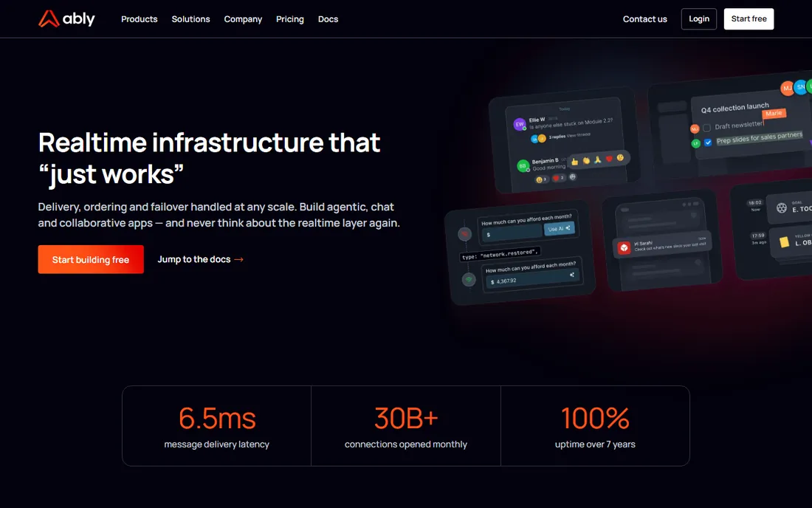The height and width of the screenshot is (508, 812).
Task: Click 'connections opened monthly' caption
Action: [406, 444]
